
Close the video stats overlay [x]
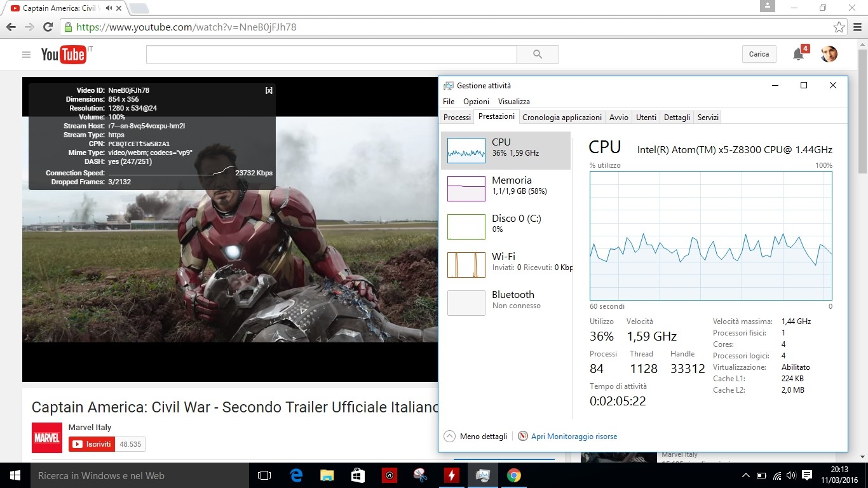click(x=269, y=90)
